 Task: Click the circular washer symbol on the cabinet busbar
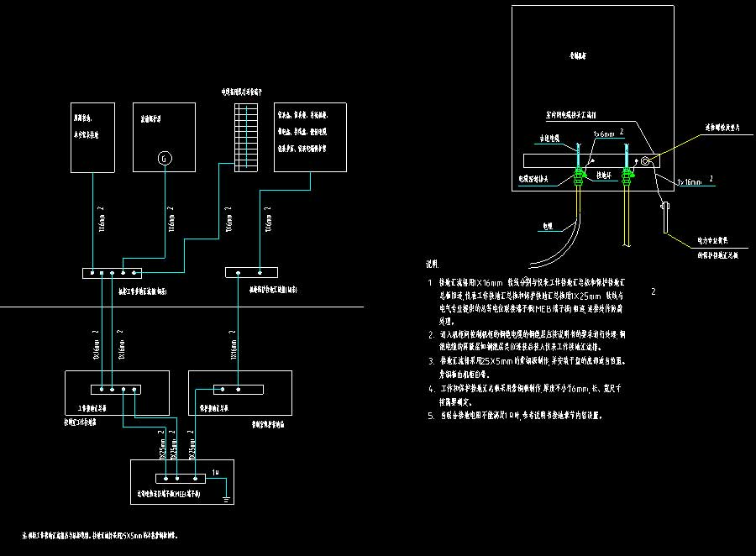coord(645,160)
